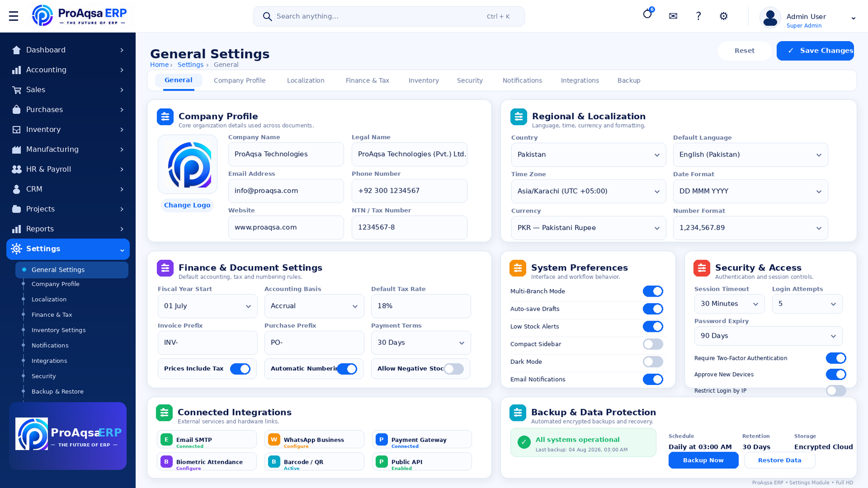Open the Date Format dropdown
Image resolution: width=868 pixels, height=488 pixels.
(x=750, y=191)
